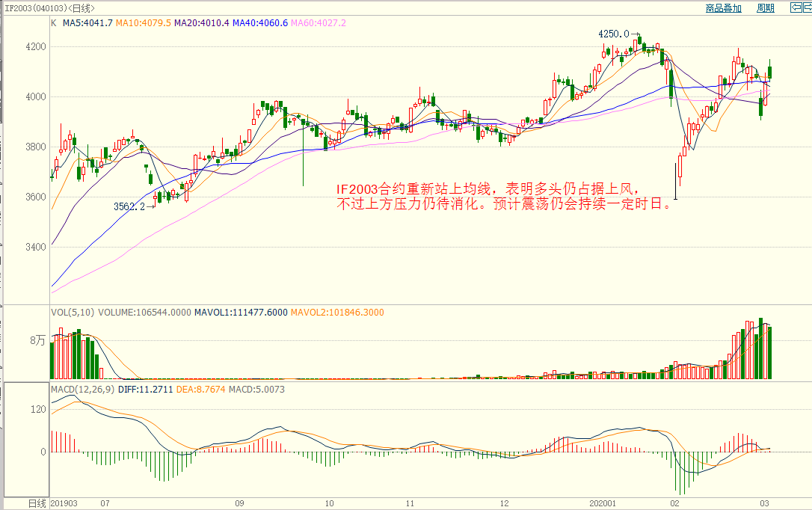The width and height of the screenshot is (812, 510).
Task: Click the MA20 moving average label
Action: click(201, 23)
